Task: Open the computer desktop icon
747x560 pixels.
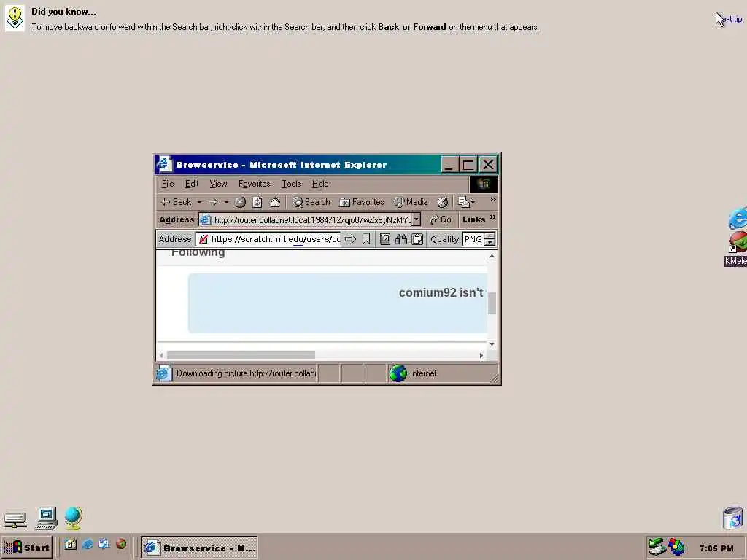Action: pos(47,518)
